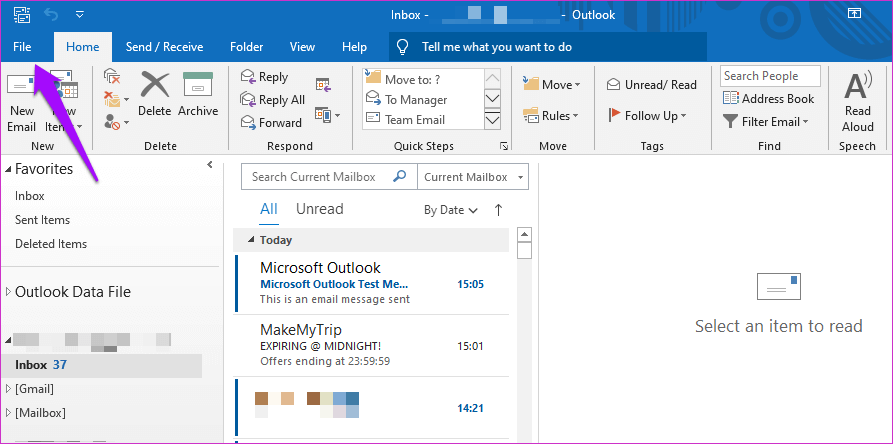
Task: Show only Unread messages
Action: 319,209
